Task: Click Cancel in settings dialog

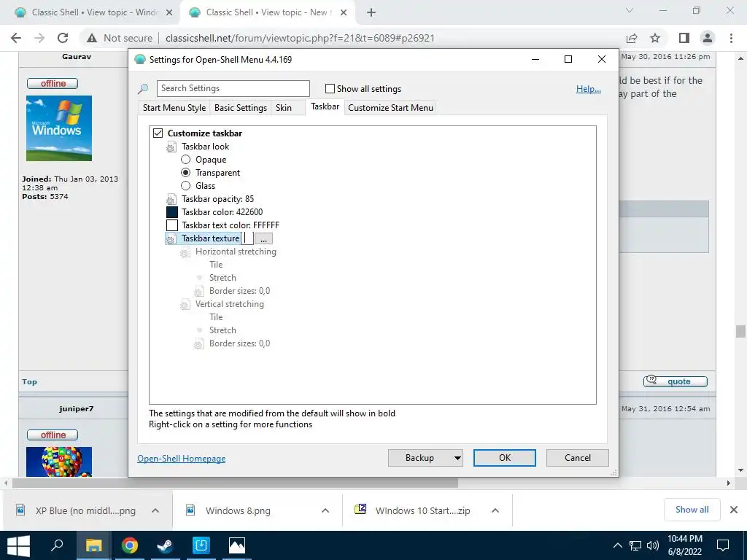Action: tap(578, 458)
